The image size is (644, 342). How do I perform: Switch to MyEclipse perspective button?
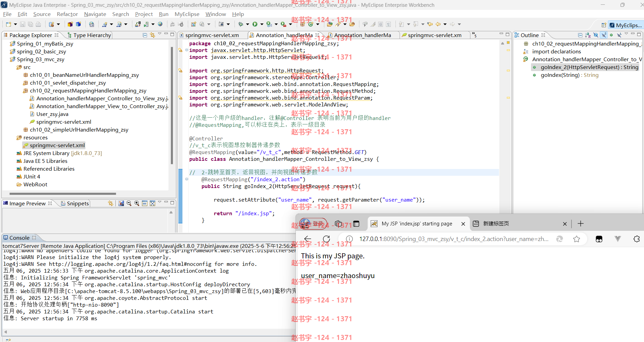(626, 25)
